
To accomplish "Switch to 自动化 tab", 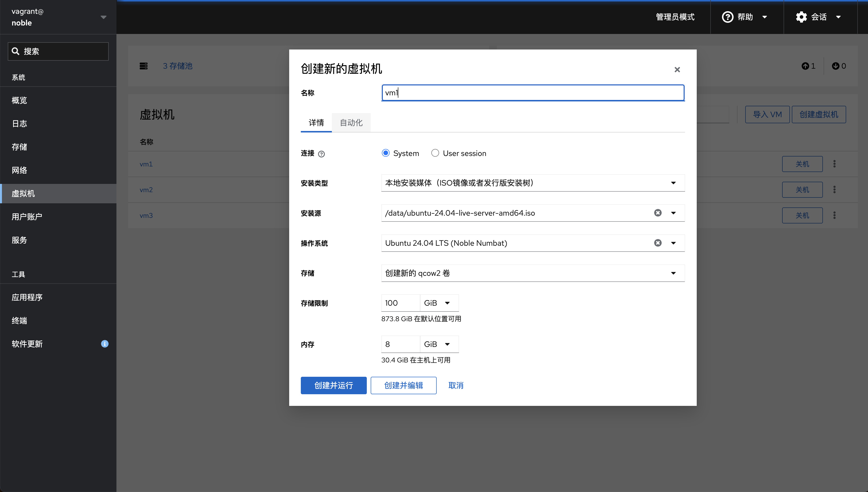I will tap(352, 122).
